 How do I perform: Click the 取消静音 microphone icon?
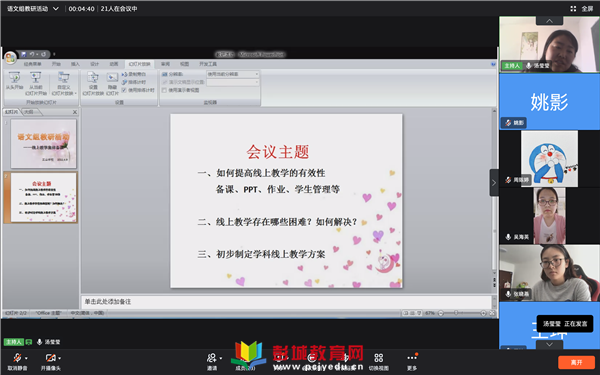pos(17,358)
